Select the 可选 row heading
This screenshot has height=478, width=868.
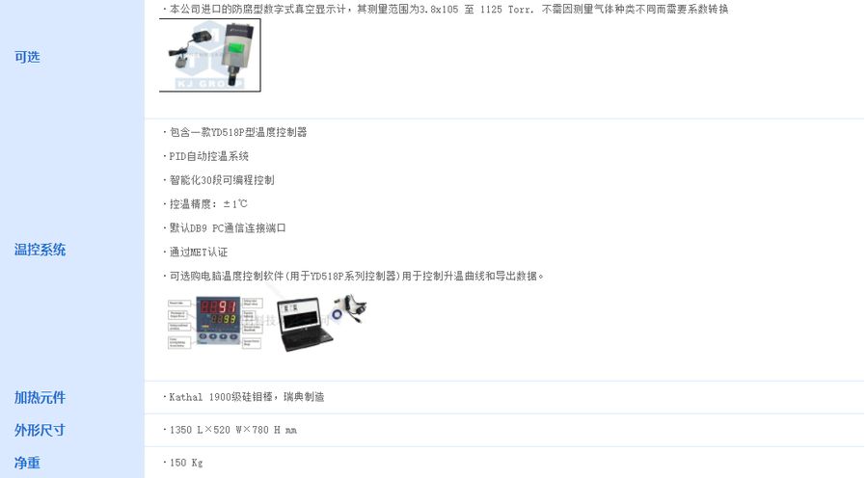(x=27, y=57)
